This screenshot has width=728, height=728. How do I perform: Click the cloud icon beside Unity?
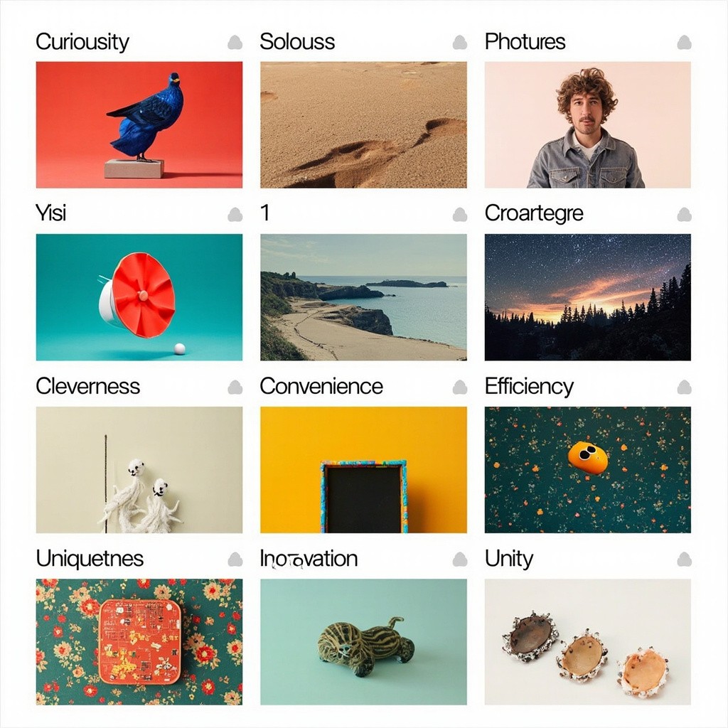click(x=684, y=559)
